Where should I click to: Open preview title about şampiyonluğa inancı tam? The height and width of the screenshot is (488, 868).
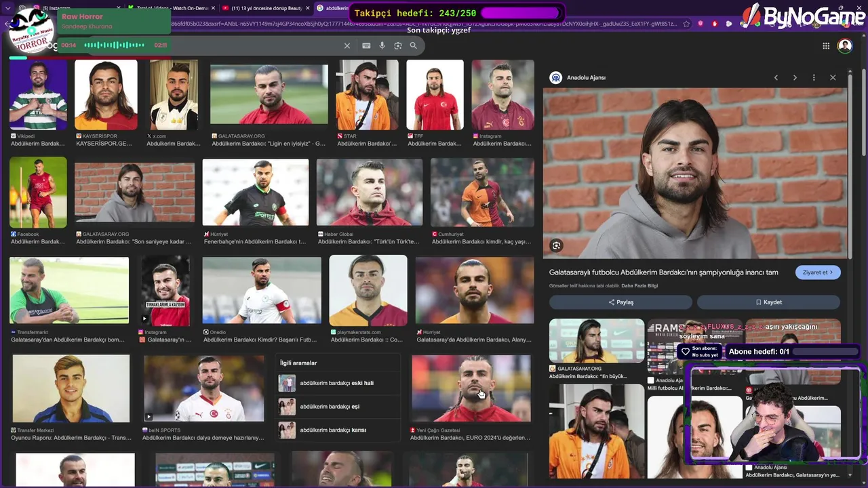pos(664,272)
